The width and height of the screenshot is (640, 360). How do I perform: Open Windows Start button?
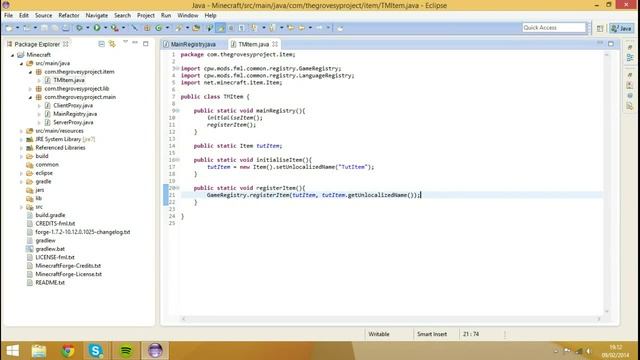point(13,351)
